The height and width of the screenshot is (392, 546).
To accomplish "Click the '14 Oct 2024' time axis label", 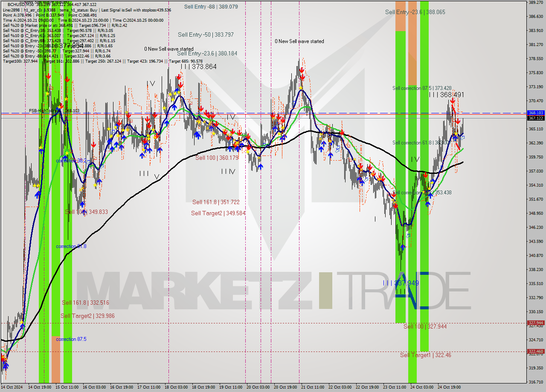I will (x=12, y=387).
